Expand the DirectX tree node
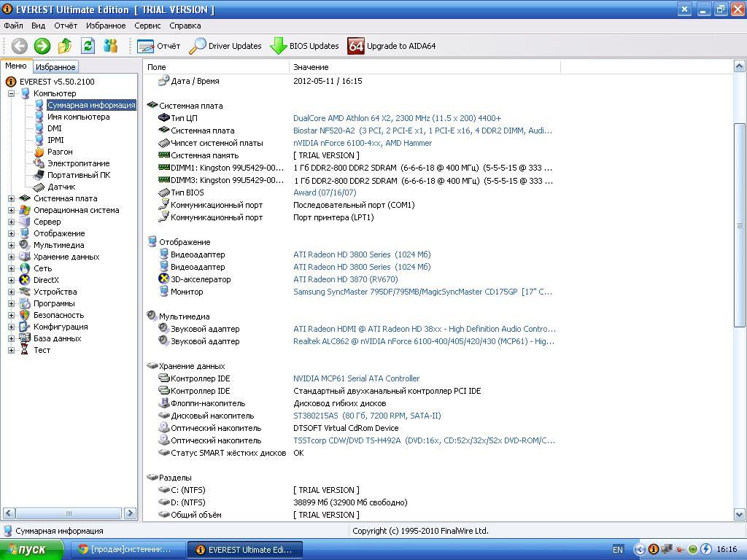The image size is (747, 560). pyautogui.click(x=12, y=281)
